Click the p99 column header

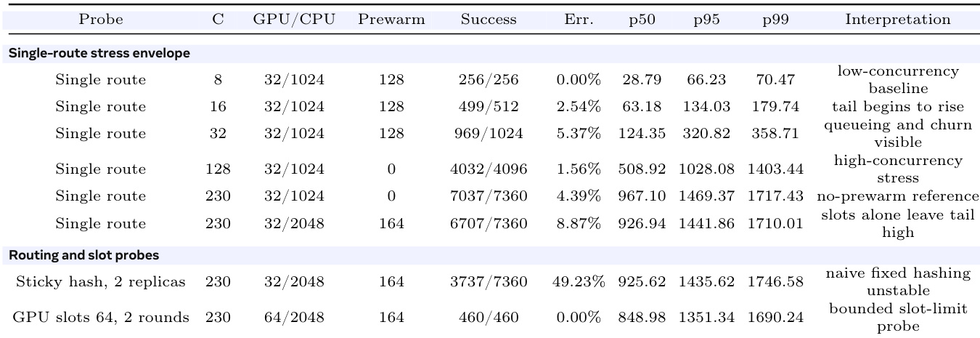click(x=775, y=20)
